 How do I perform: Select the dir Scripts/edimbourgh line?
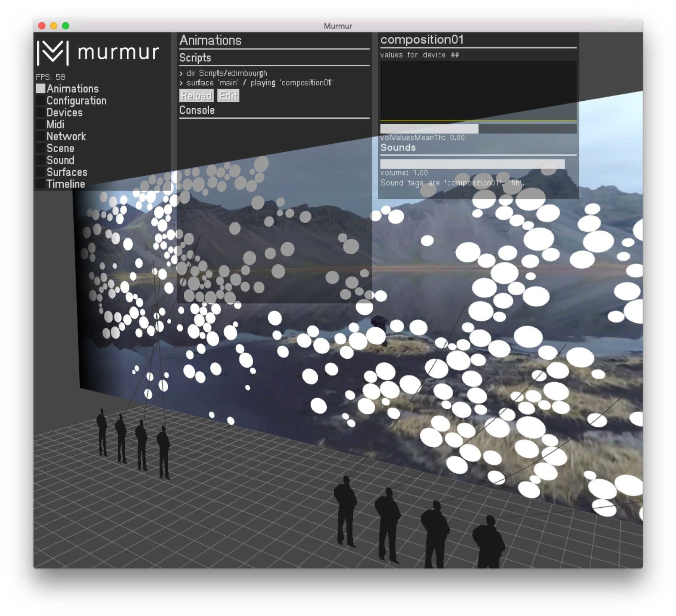[x=226, y=73]
